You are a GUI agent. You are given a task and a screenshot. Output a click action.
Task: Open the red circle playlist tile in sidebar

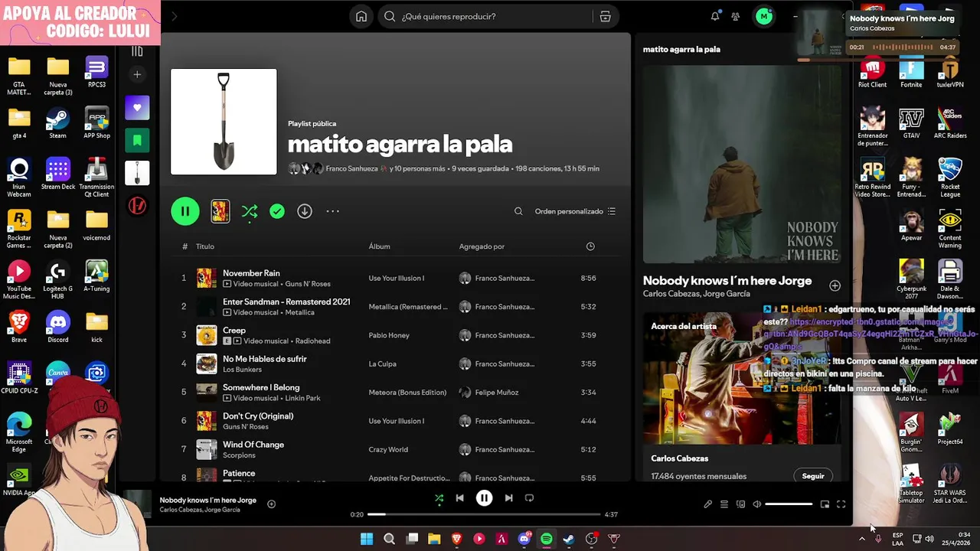point(137,206)
